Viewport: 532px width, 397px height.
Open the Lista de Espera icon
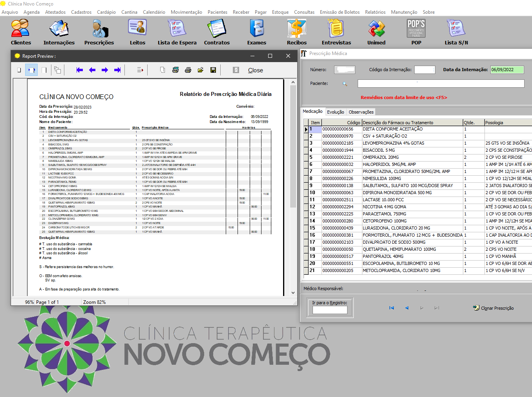(177, 32)
